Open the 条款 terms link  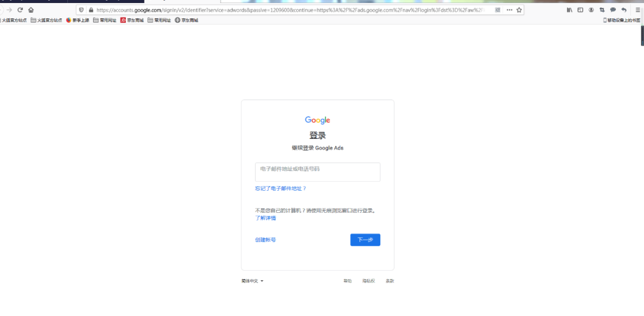(390, 281)
